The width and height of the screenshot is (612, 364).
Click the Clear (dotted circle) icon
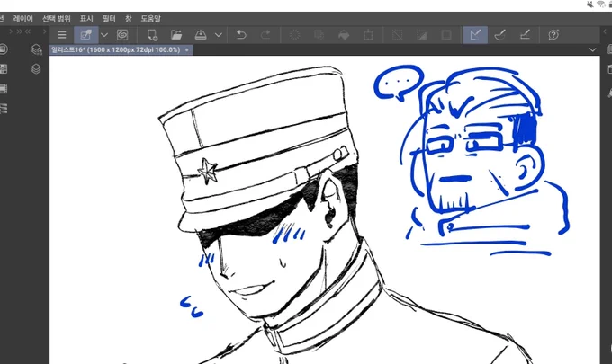click(x=295, y=35)
